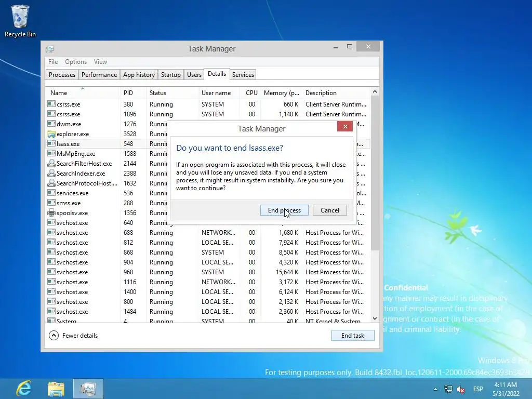The height and width of the screenshot is (399, 532).
Task: Select svchost.exe row with PID 904
Action: [x=208, y=262]
